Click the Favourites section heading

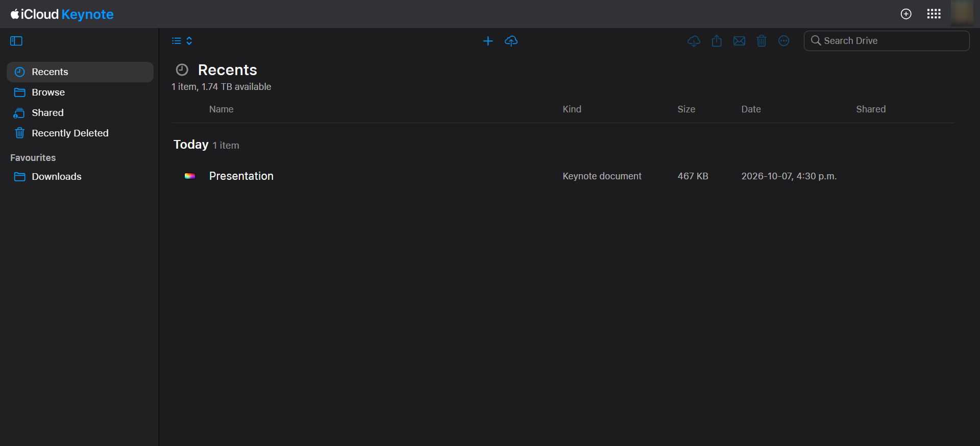tap(33, 158)
